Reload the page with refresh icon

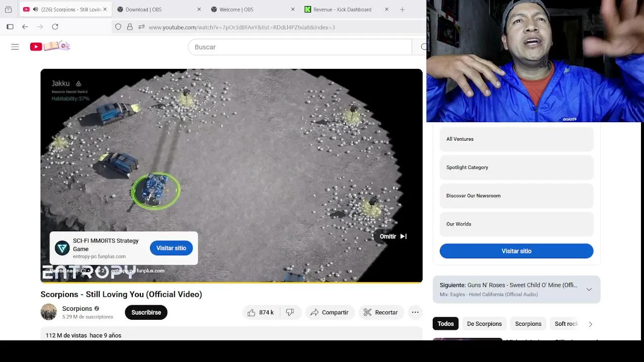[x=55, y=27]
